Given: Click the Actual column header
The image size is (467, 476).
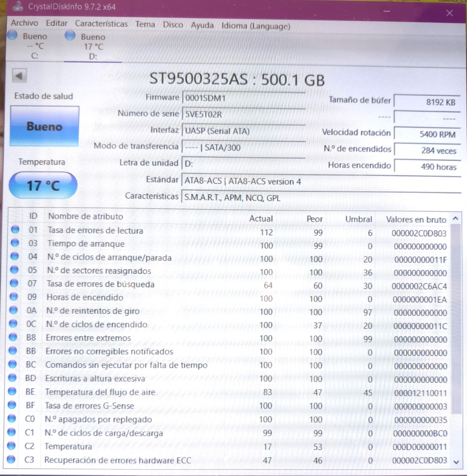Looking at the screenshot, I should coord(261,218).
